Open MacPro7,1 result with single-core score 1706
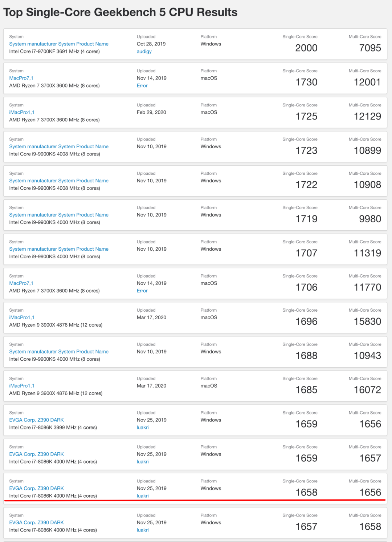392x542 pixels. coord(21,283)
